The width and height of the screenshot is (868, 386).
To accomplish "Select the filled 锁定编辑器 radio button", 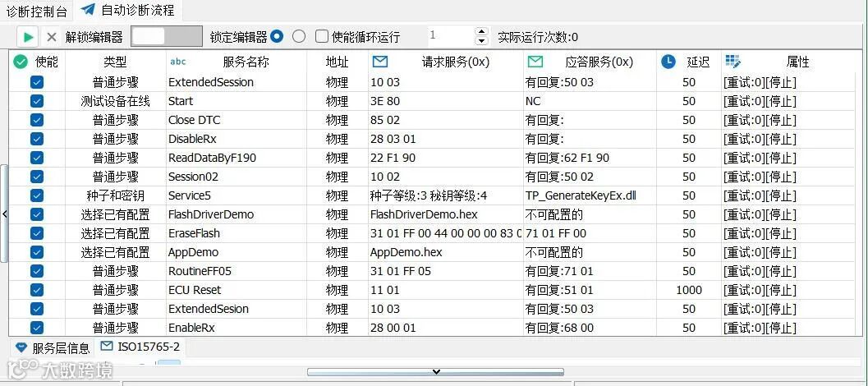I will (x=277, y=37).
